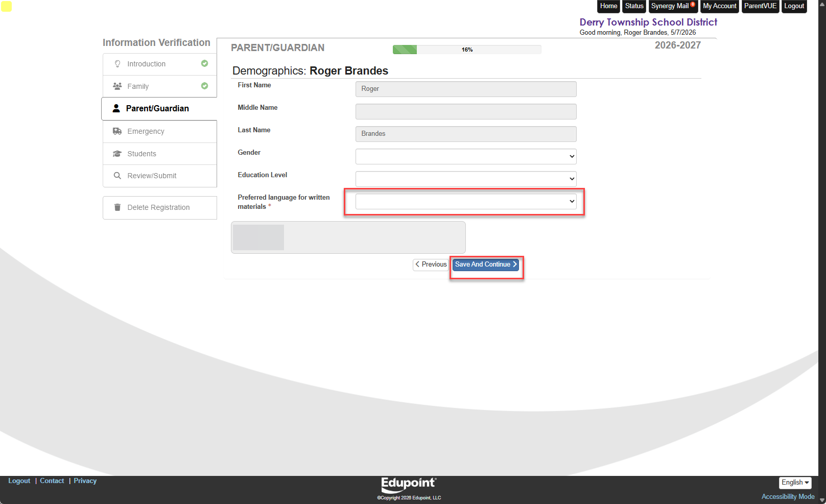Click the Derry Township School District title
Screen dimensions: 826x504
click(648, 22)
